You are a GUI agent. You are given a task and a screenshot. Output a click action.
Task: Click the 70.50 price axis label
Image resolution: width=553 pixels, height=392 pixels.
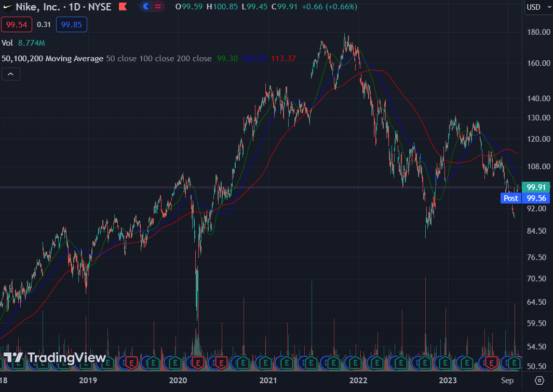click(x=536, y=279)
